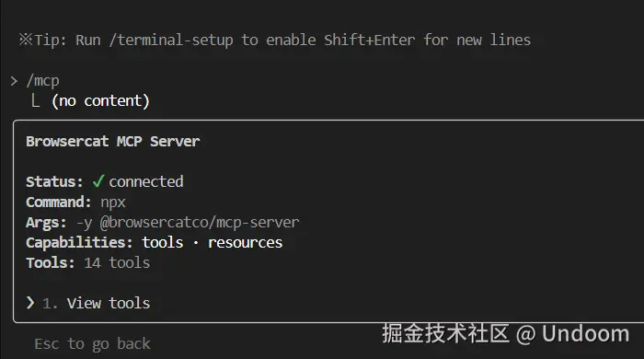Click the @browsercatco/mcp-server argument
The height and width of the screenshot is (359, 644).
(x=200, y=222)
